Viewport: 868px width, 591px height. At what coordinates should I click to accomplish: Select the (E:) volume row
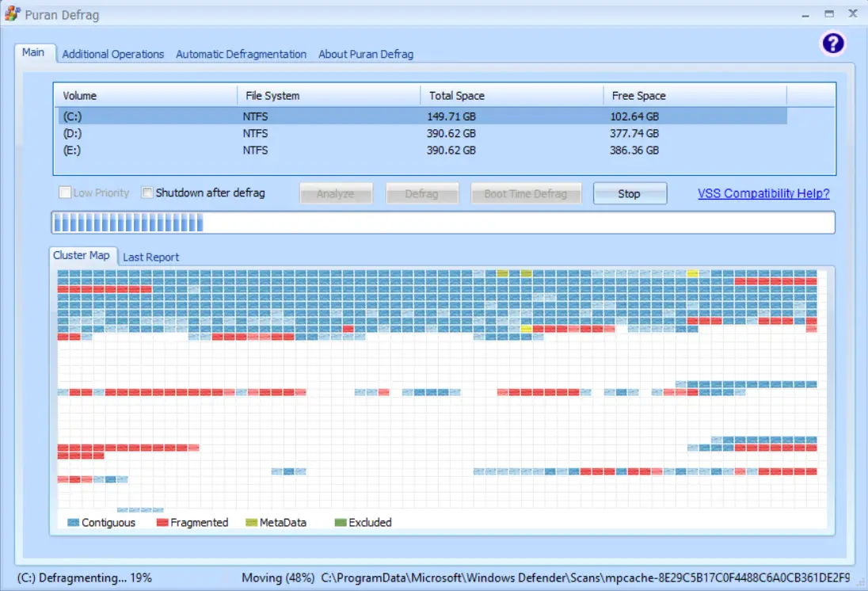coord(421,150)
